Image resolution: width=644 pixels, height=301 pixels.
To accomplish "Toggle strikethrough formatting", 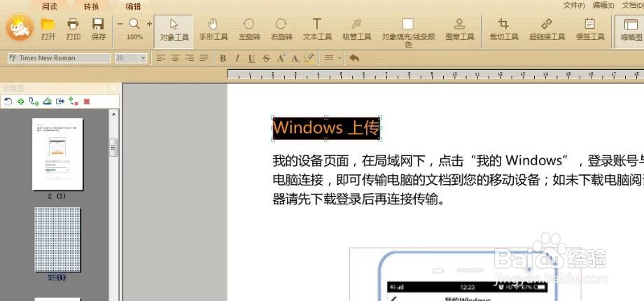I will click(266, 58).
